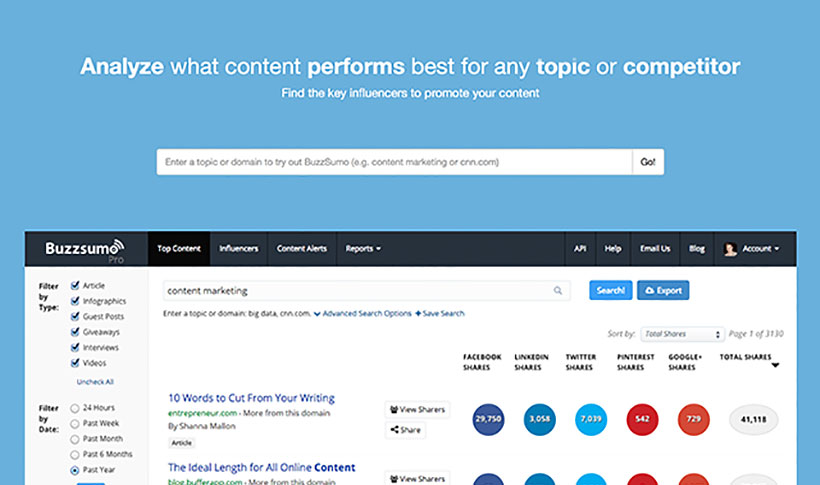This screenshot has height=485, width=820.
Task: Toggle the Interviews checkbox
Action: [75, 347]
